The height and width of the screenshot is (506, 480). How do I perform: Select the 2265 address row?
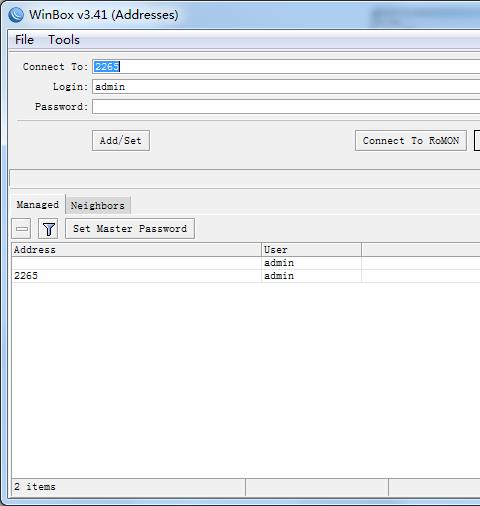[246, 276]
